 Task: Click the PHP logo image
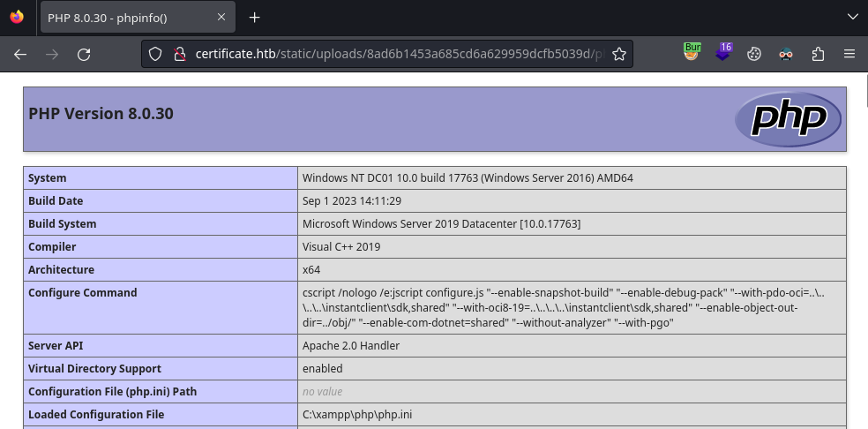click(788, 119)
